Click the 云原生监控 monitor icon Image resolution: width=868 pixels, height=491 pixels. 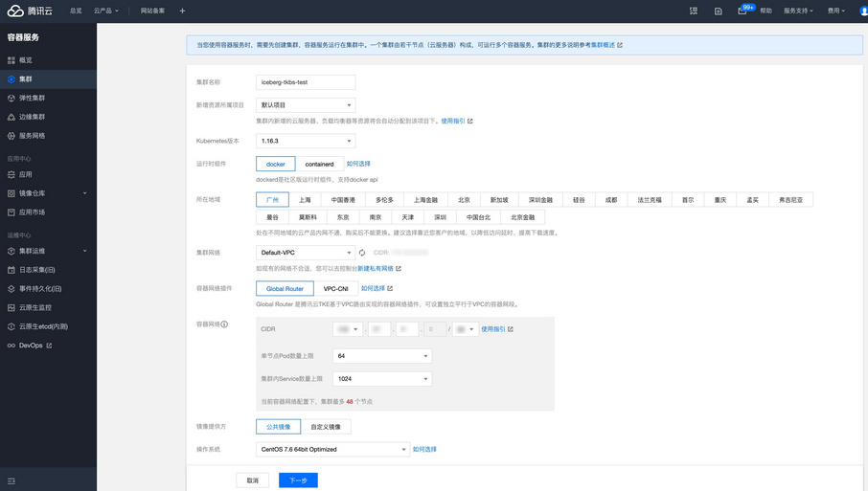click(11, 307)
